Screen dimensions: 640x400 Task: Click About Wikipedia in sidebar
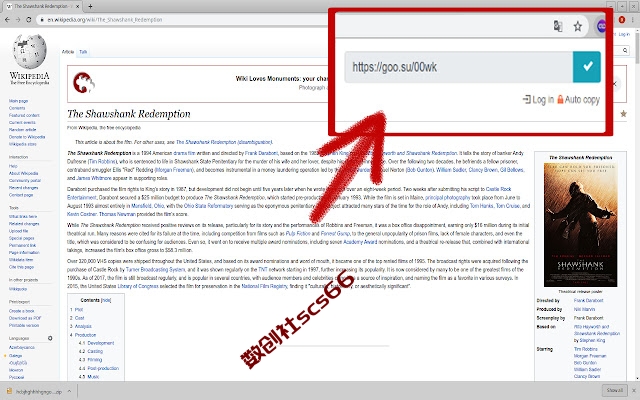[x=23, y=173]
